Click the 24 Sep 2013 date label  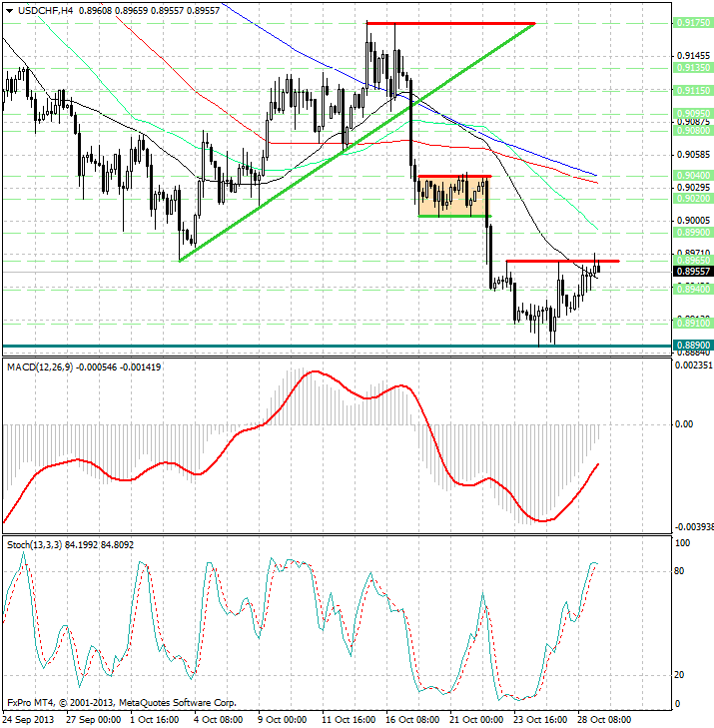coord(29,720)
